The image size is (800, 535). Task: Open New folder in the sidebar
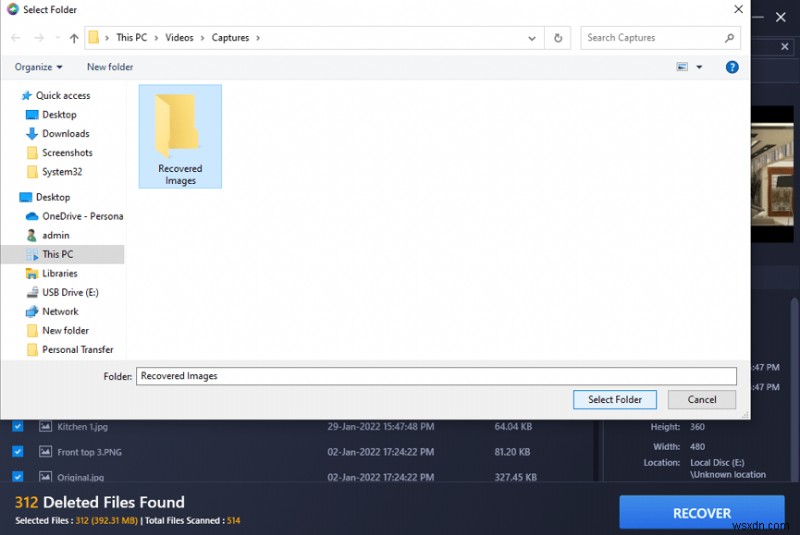[65, 330]
